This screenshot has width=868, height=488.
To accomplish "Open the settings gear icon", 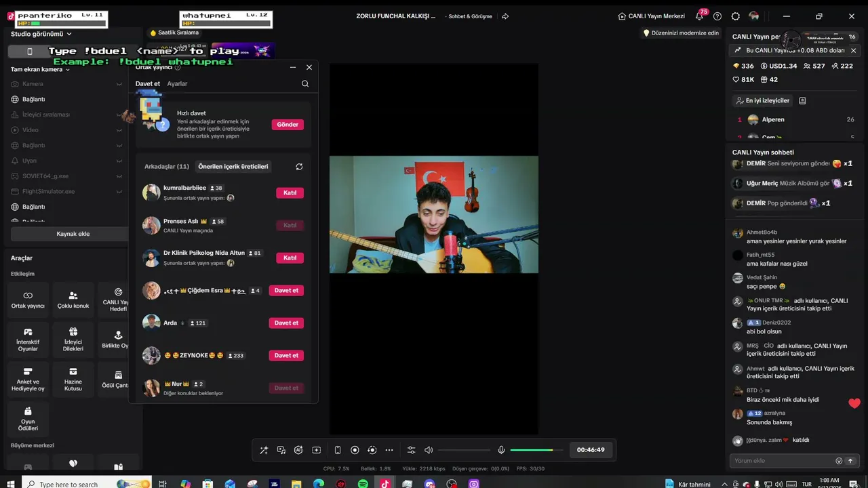I will coord(736,16).
